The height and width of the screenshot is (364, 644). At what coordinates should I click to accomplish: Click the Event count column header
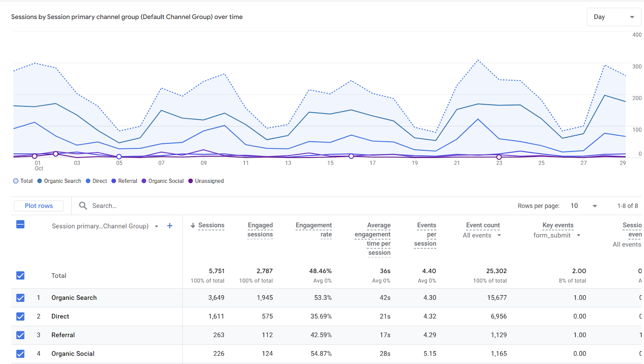point(483,225)
